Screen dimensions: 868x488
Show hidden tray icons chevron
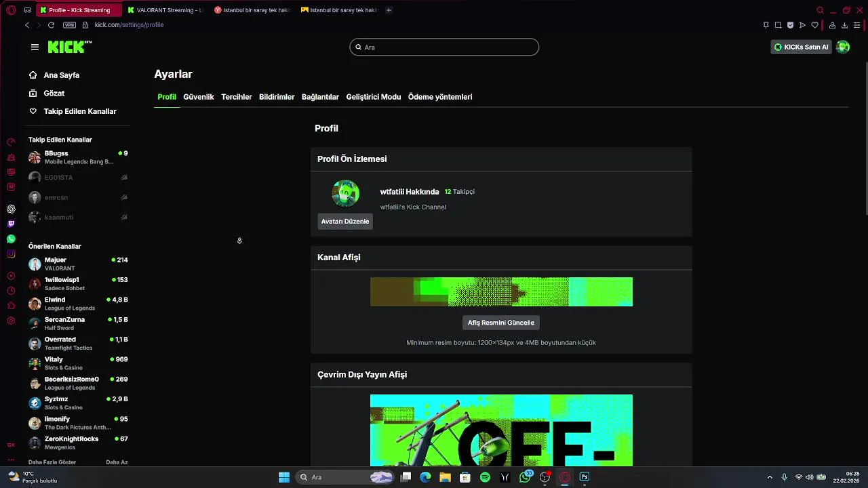click(770, 477)
